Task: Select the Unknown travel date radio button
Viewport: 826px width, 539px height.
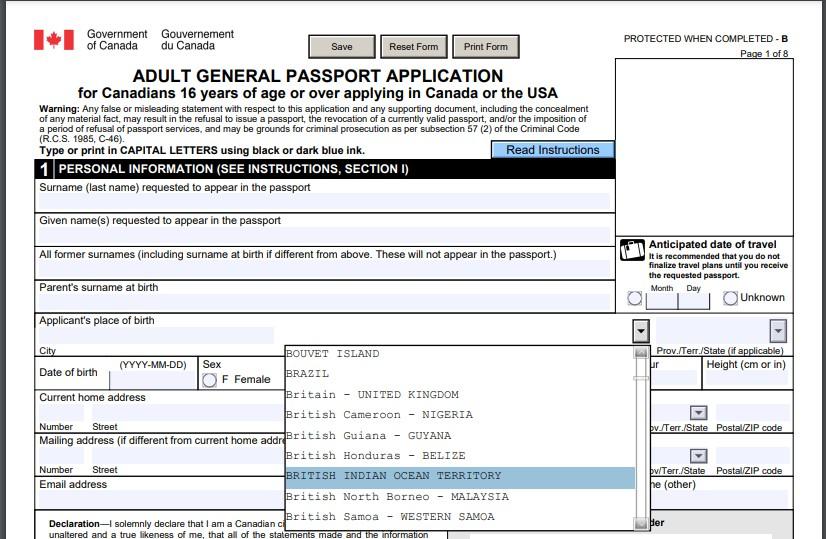Action: (730, 298)
